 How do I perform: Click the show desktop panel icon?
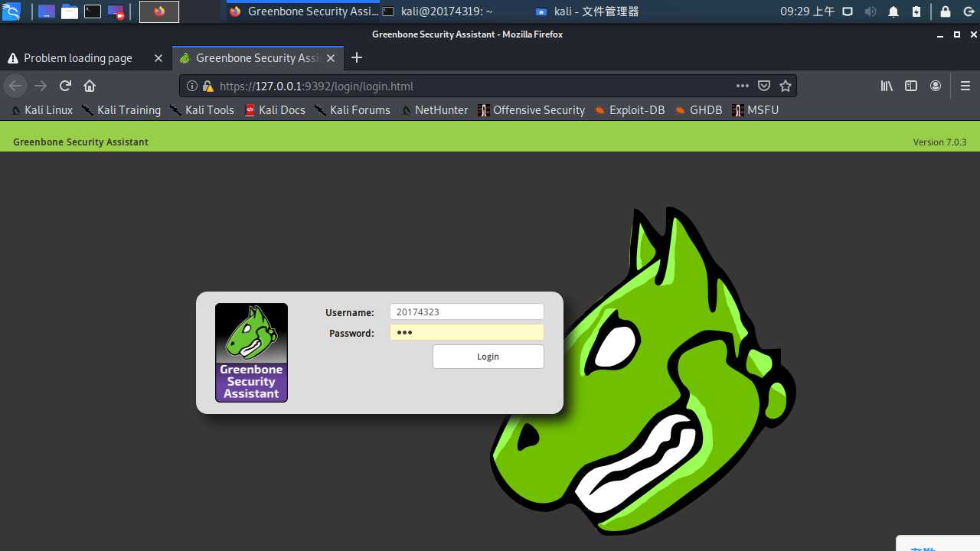pyautogui.click(x=46, y=11)
